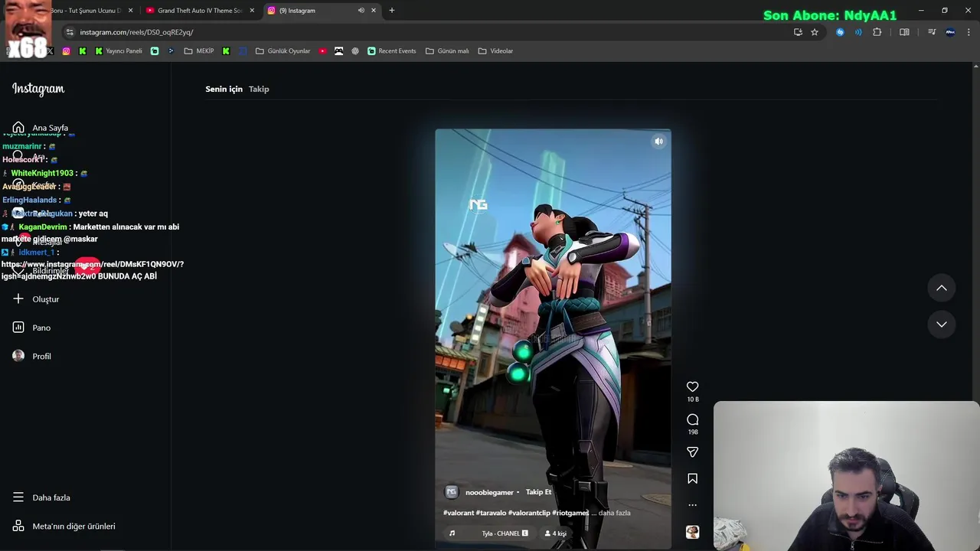Open the reading mode side panel icon

(x=904, y=32)
